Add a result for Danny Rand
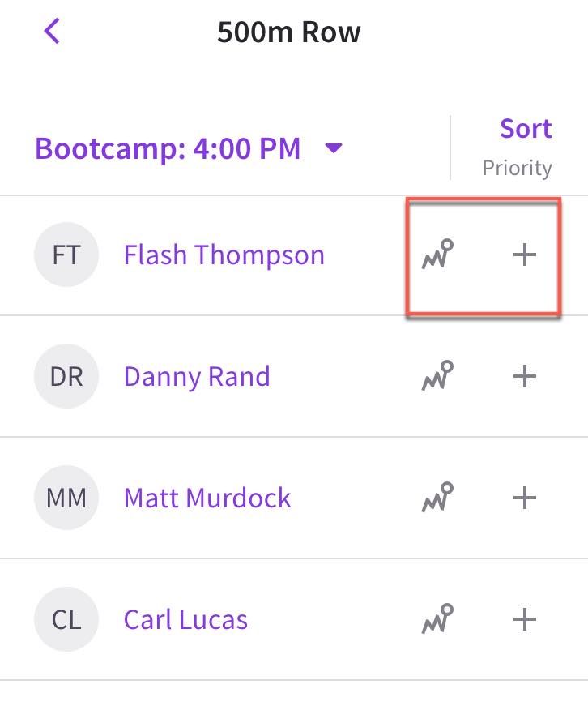Viewport: 588px width, 723px height. click(x=524, y=376)
